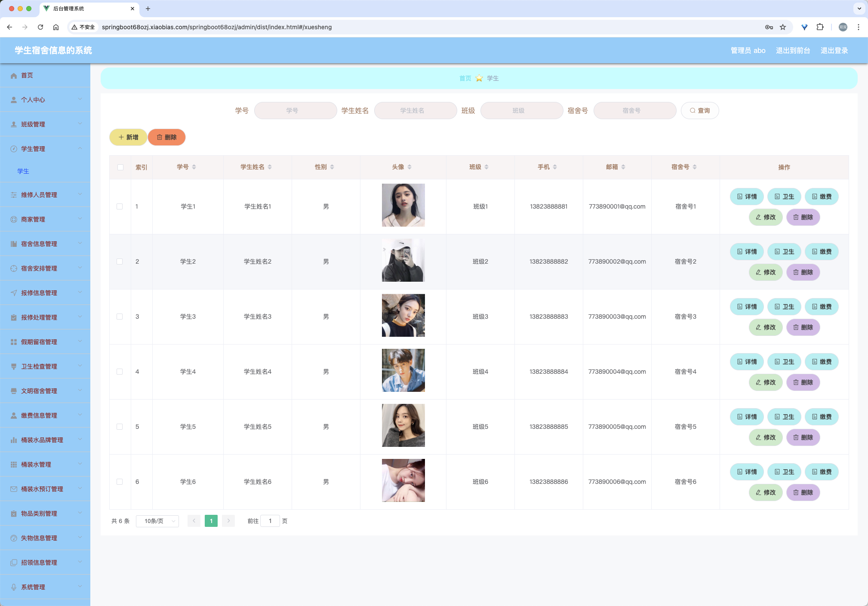Click 卫生 button for 学生2
This screenshot has height=606, width=868.
click(784, 252)
